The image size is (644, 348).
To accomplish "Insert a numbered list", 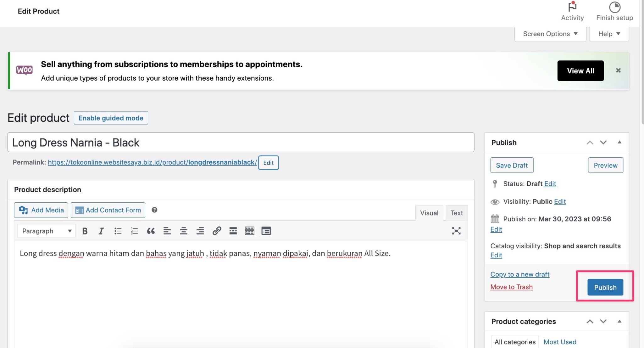I will click(134, 231).
